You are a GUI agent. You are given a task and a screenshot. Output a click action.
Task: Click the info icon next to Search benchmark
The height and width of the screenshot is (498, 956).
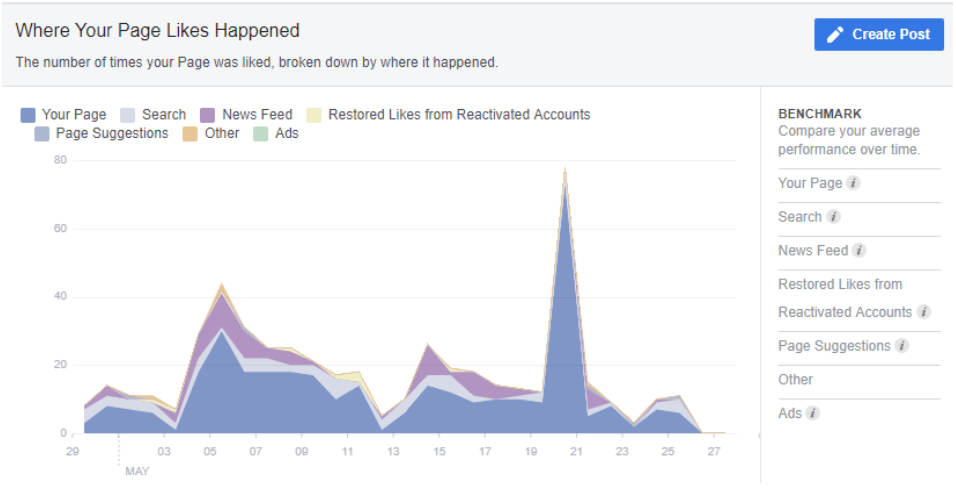click(833, 217)
